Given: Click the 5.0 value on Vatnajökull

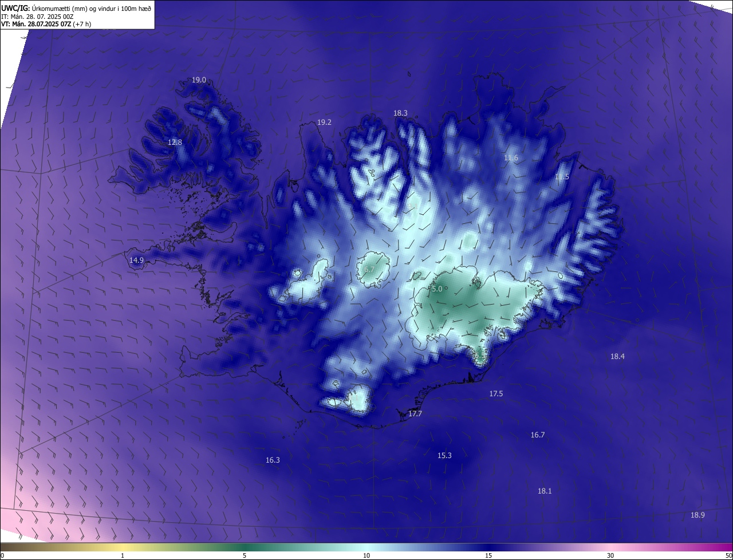Looking at the screenshot, I should click(437, 289).
